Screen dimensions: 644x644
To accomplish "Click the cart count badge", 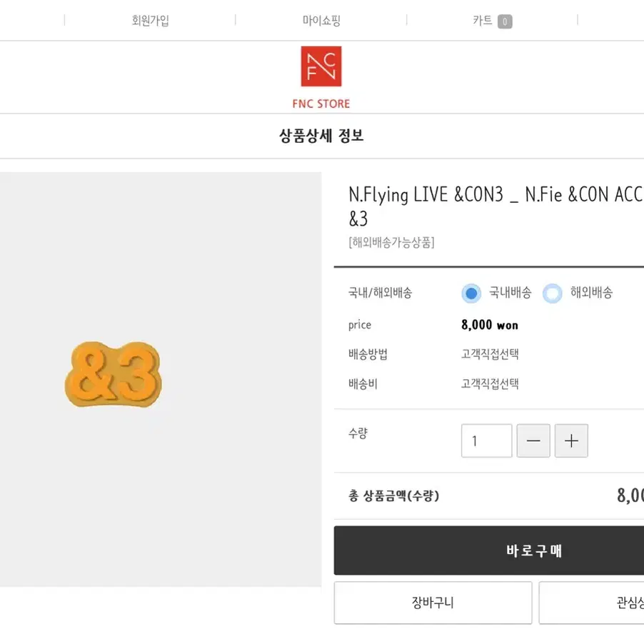I will point(505,21).
